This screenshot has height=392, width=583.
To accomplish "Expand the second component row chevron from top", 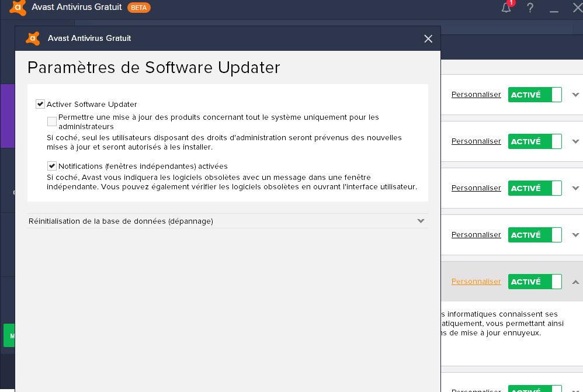I will point(575,141).
